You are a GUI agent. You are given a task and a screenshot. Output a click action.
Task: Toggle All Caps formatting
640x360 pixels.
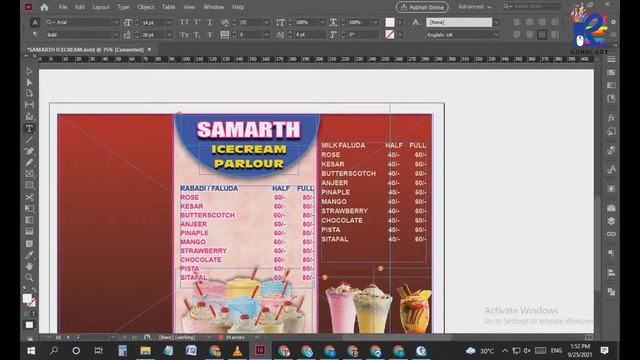coord(184,22)
